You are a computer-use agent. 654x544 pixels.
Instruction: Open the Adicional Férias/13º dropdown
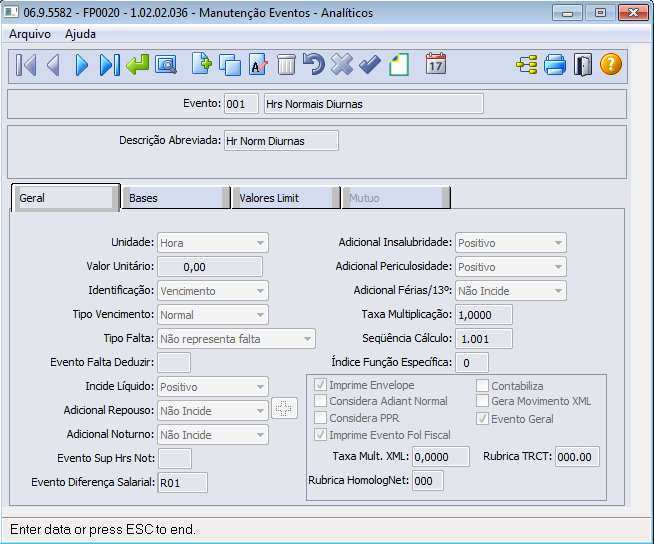[511, 291]
